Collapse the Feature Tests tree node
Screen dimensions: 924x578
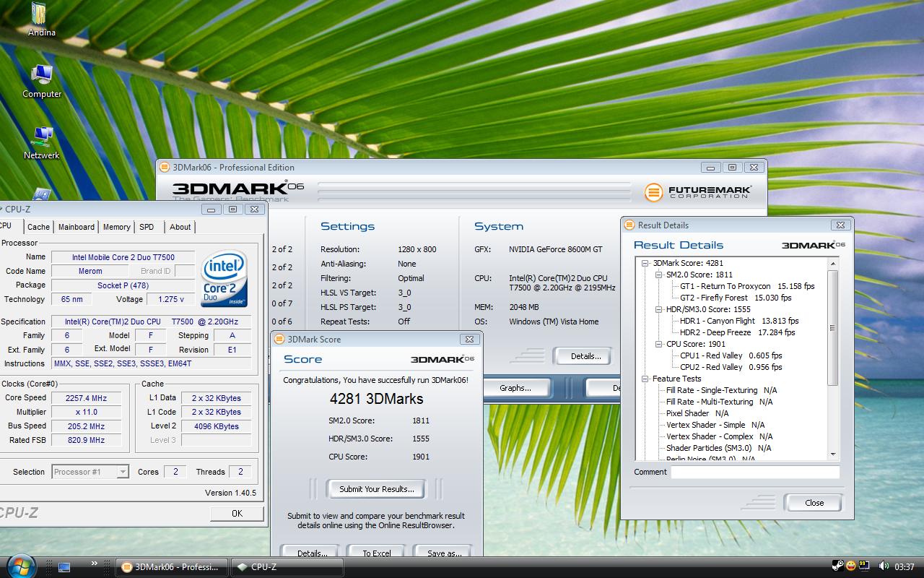(x=645, y=379)
